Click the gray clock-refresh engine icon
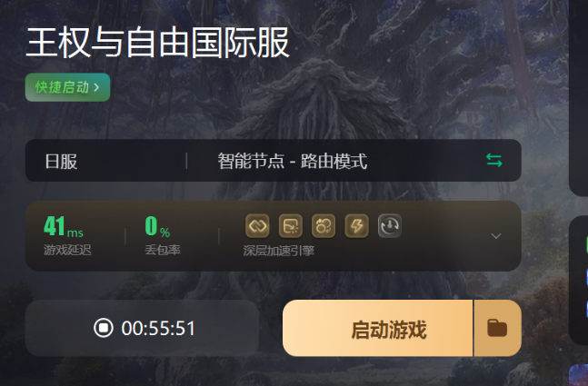 pyautogui.click(x=390, y=226)
